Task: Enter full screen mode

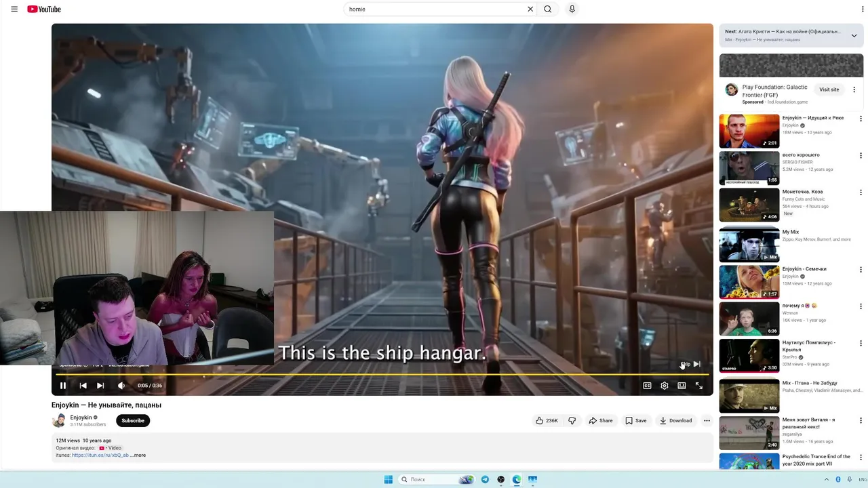Action: [699, 386]
